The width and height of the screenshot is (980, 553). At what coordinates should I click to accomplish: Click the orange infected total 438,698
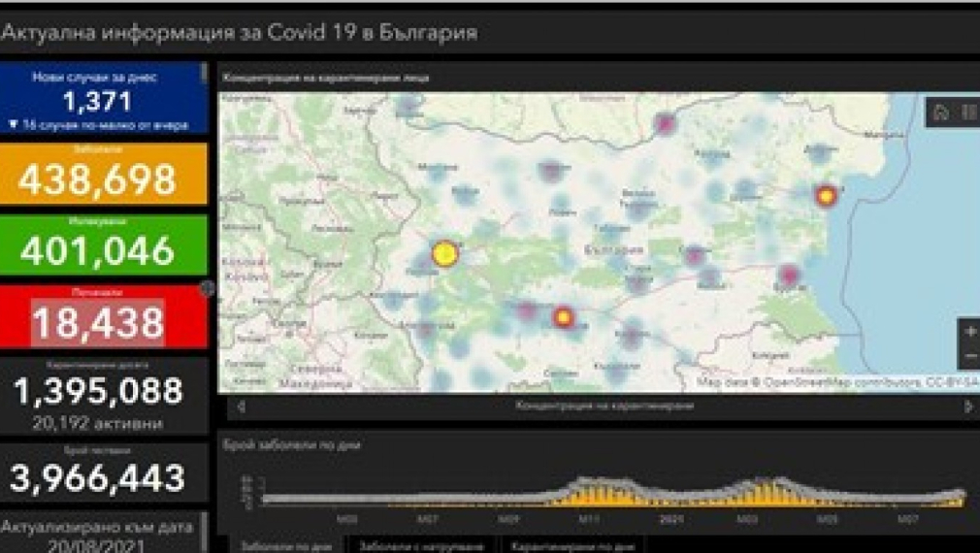[97, 179]
